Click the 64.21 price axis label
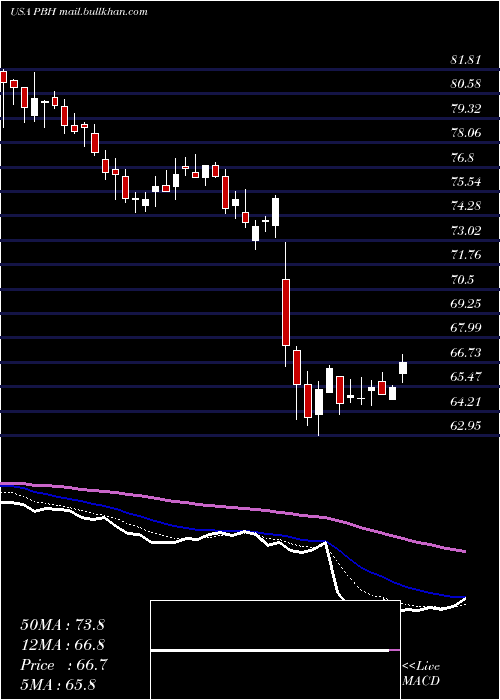 [466, 401]
